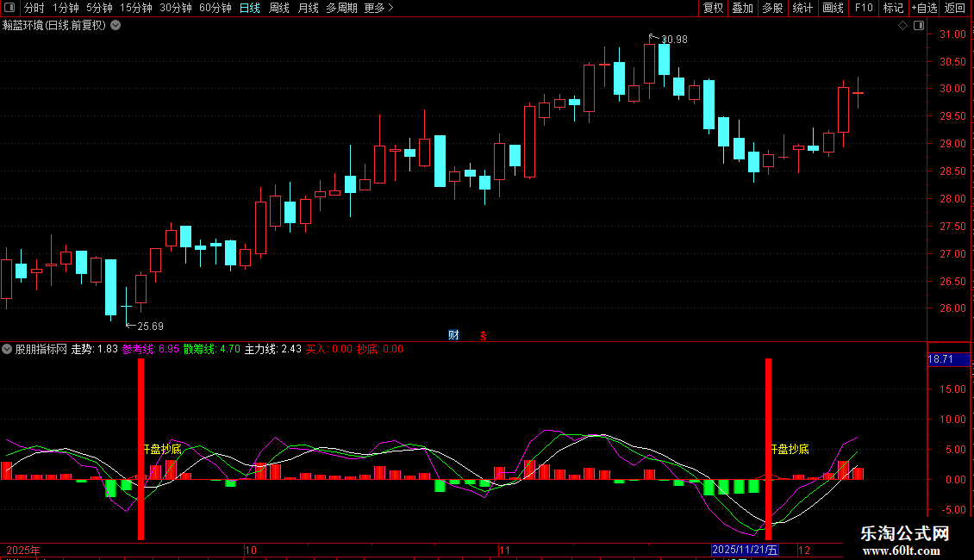Select the 1分钟 period tab
The height and width of the screenshot is (560, 974).
pos(66,8)
